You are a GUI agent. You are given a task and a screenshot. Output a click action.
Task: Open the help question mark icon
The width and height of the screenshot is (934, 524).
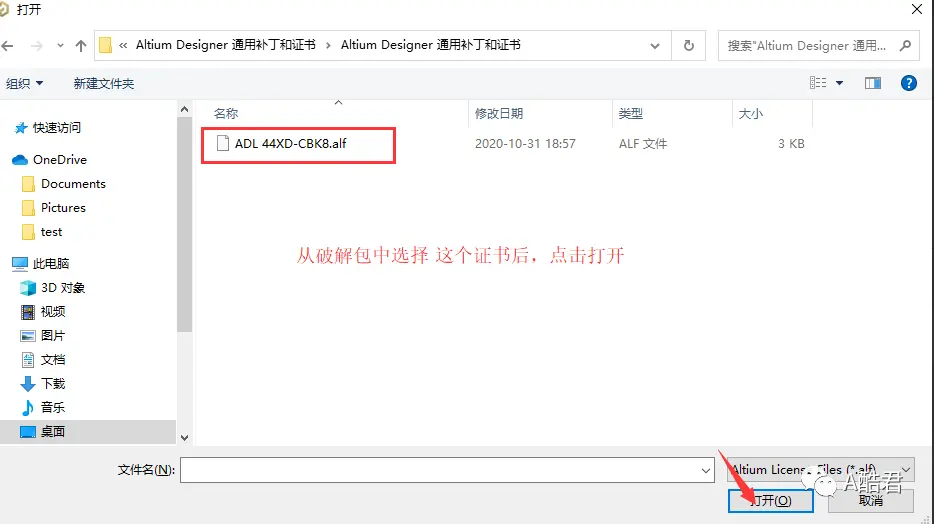pyautogui.click(x=908, y=83)
